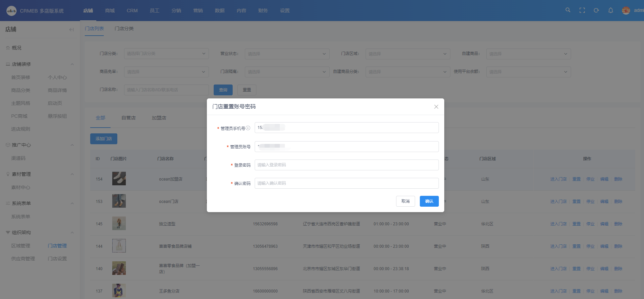The image size is (644, 299).
Task: Click the 确认 button in dialog
Action: pos(429,201)
